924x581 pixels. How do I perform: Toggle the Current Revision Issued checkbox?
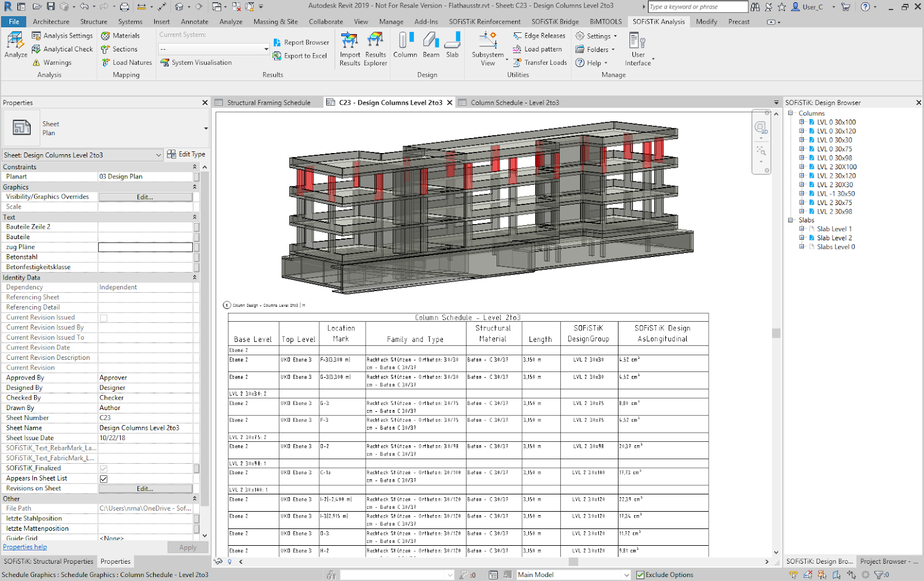click(x=104, y=317)
